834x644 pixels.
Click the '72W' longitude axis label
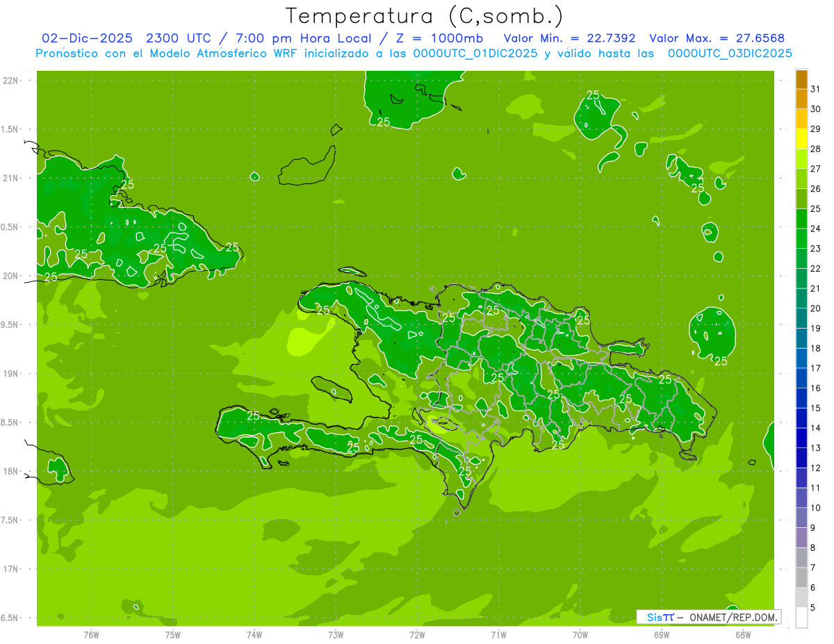point(417,635)
